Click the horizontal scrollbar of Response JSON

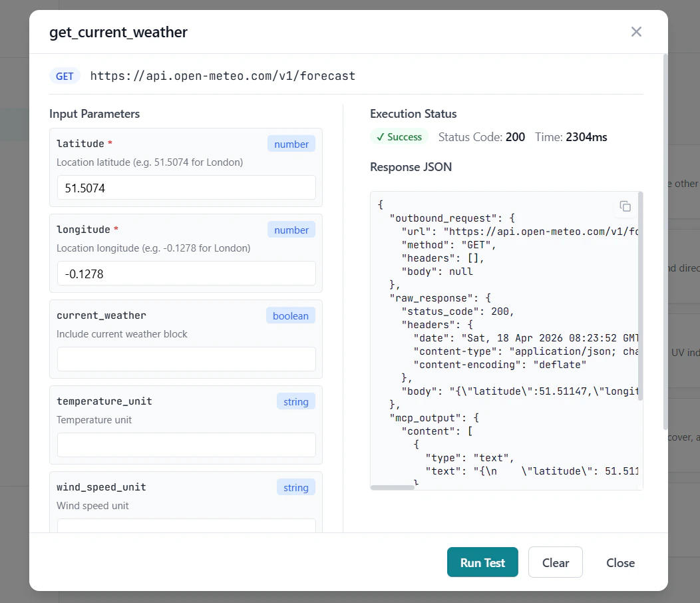click(x=393, y=487)
